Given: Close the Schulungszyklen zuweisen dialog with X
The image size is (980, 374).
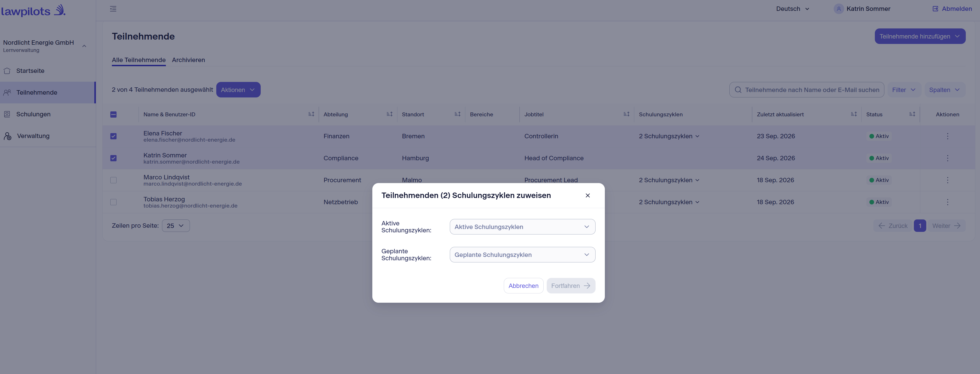Looking at the screenshot, I should pyautogui.click(x=587, y=196).
